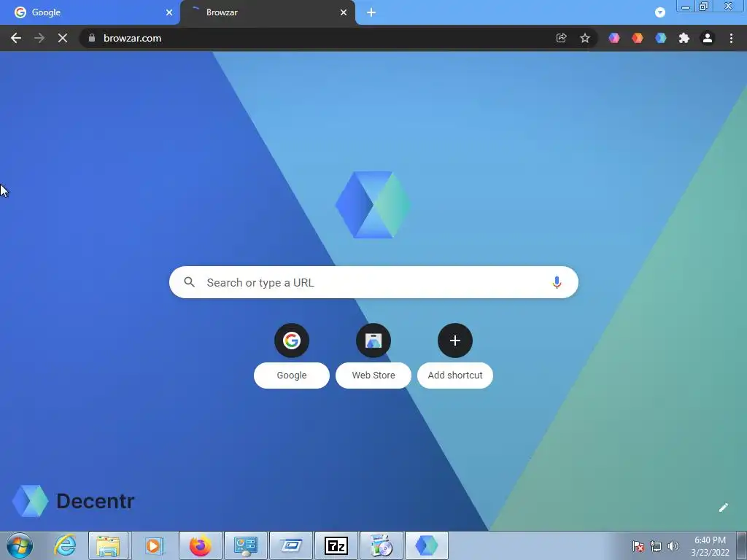
Task: Customize this page with the pencil icon
Action: (x=723, y=507)
